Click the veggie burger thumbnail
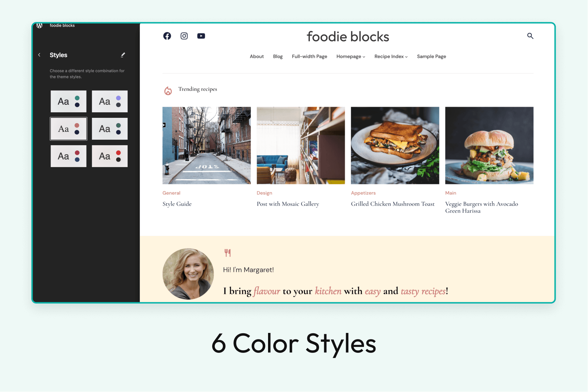The width and height of the screenshot is (588, 392). point(489,146)
